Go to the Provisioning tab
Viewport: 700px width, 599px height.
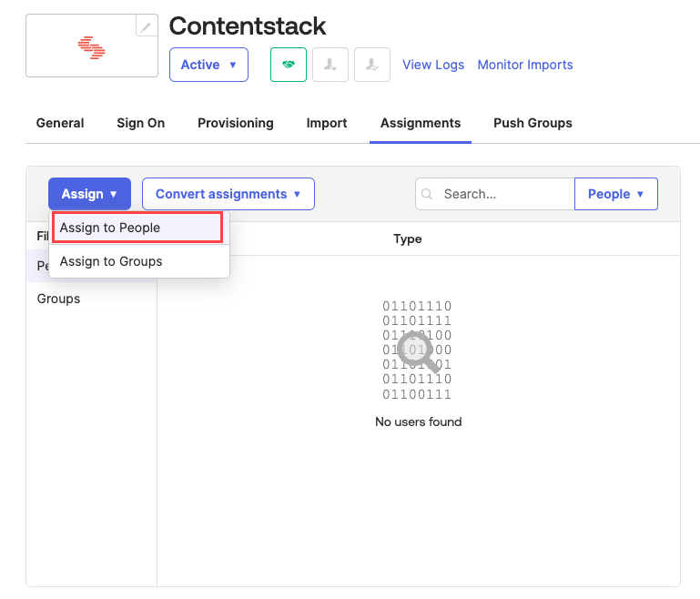[236, 123]
